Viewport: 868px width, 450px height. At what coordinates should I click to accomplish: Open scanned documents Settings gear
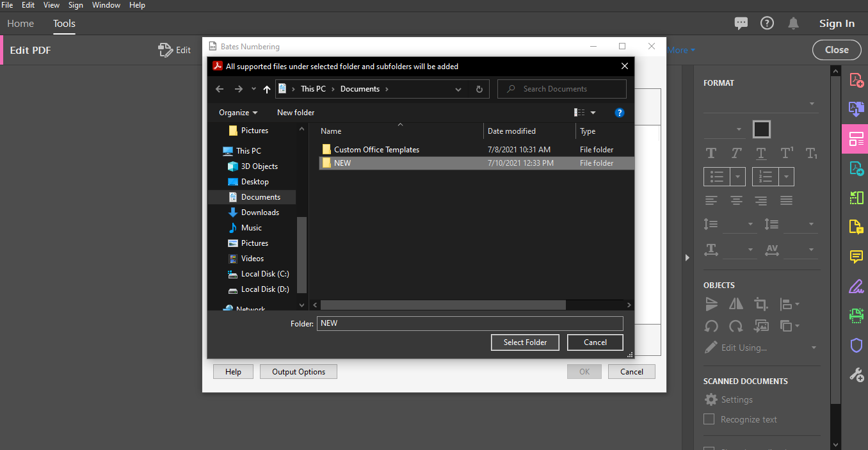pyautogui.click(x=711, y=399)
